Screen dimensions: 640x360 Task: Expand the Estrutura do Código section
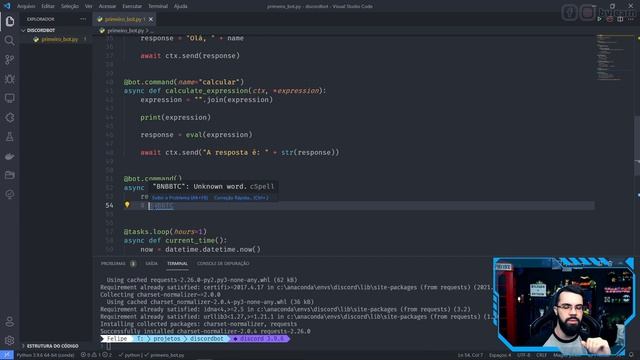click(52, 346)
